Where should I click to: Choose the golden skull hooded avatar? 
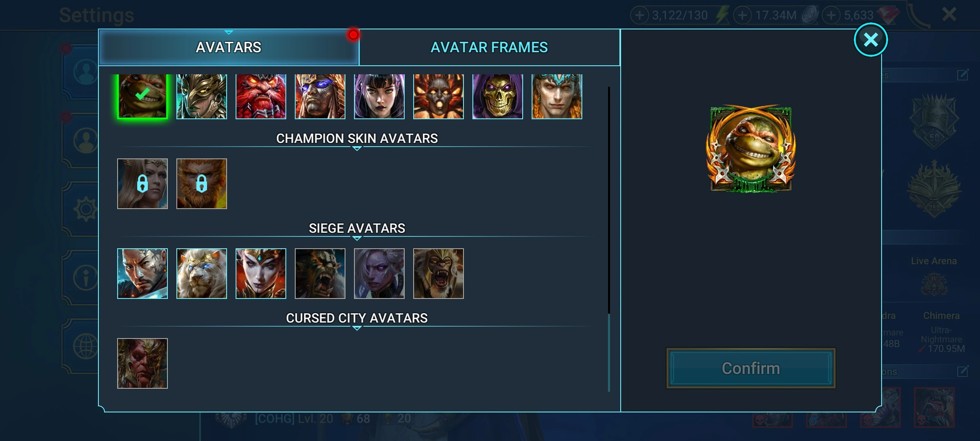[498, 96]
